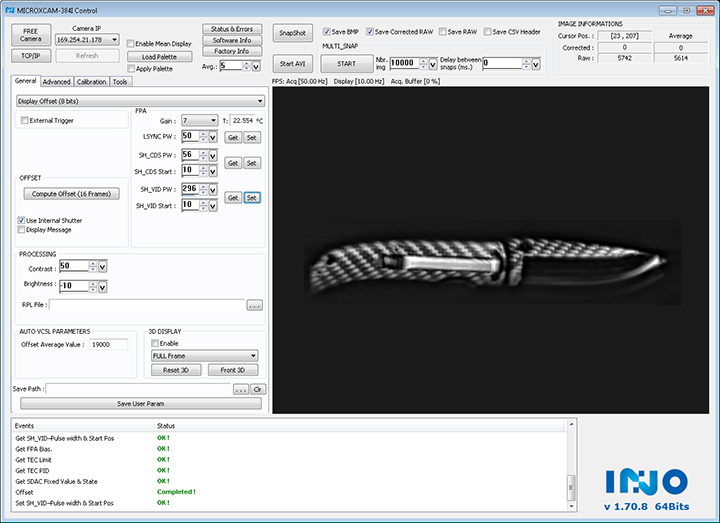The image size is (720, 523).
Task: Switch to the Advanced tab
Action: tap(56, 82)
